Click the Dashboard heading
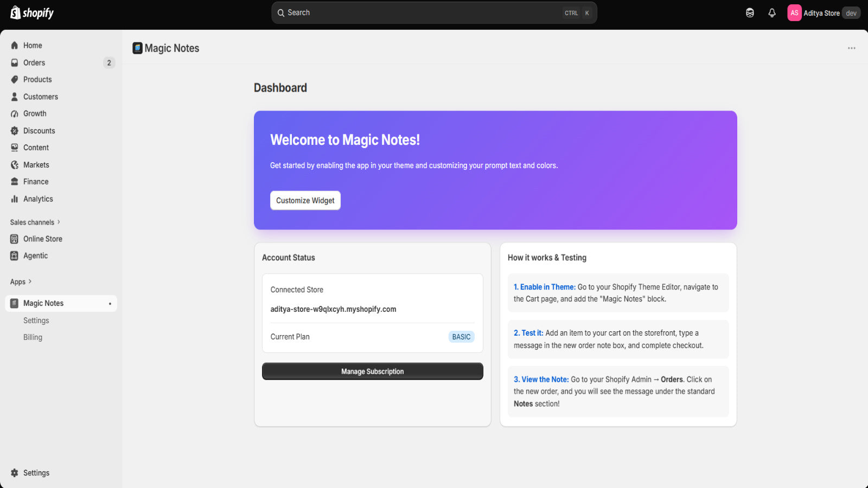The width and height of the screenshot is (868, 488). 280,88
